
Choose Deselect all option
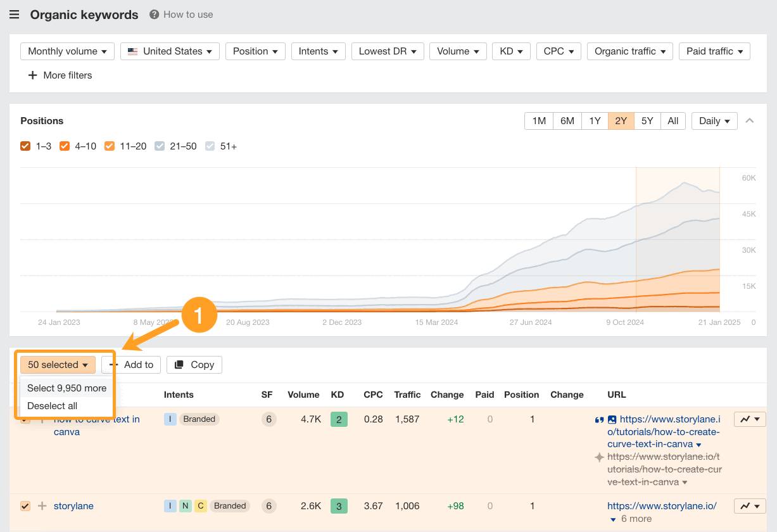[53, 406]
